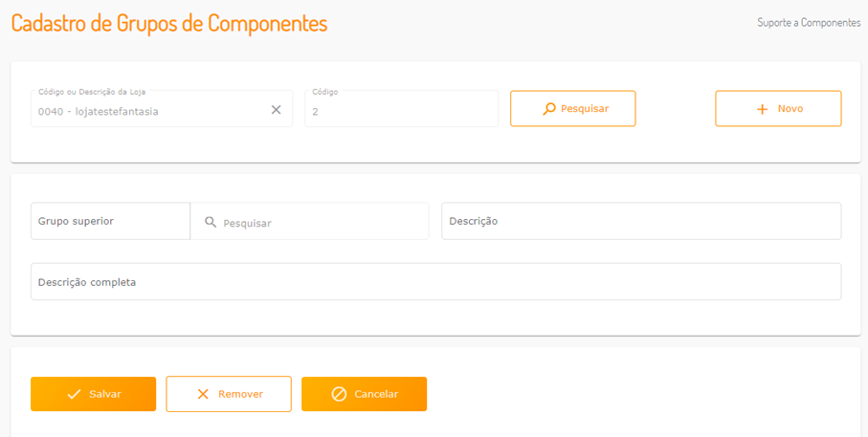Focus the Código ou Descrição da Loja field

point(148,111)
